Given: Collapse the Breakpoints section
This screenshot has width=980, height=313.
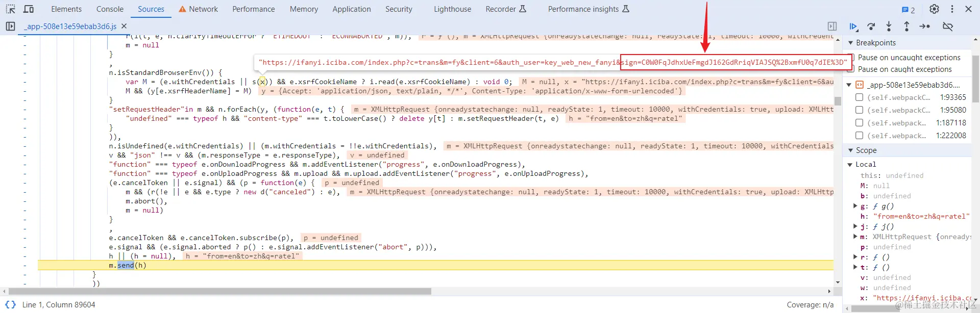Looking at the screenshot, I should click(851, 43).
